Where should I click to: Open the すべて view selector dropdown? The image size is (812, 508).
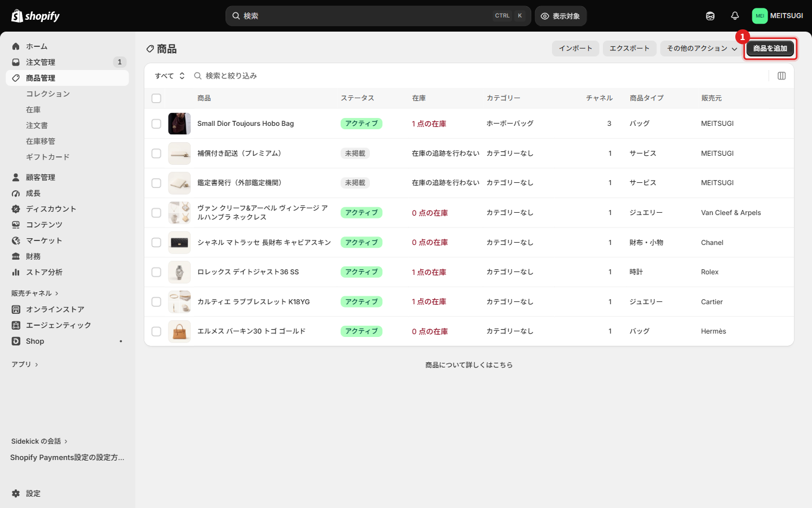[170, 76]
